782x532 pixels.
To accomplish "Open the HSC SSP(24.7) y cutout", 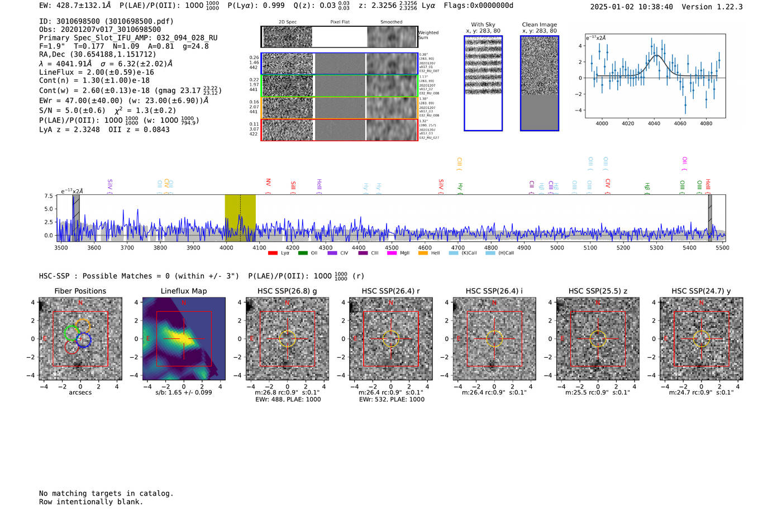I will pyautogui.click(x=702, y=339).
